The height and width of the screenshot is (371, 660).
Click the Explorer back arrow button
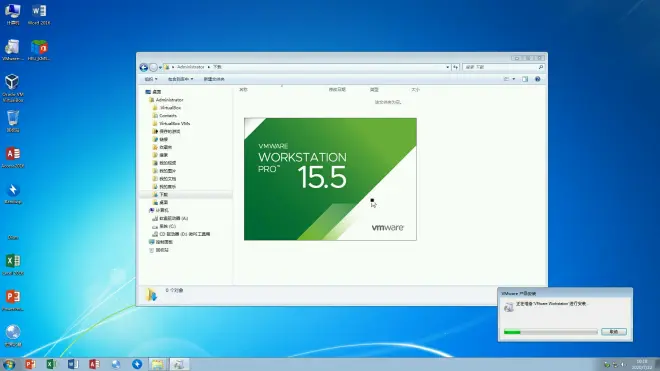[144, 67]
